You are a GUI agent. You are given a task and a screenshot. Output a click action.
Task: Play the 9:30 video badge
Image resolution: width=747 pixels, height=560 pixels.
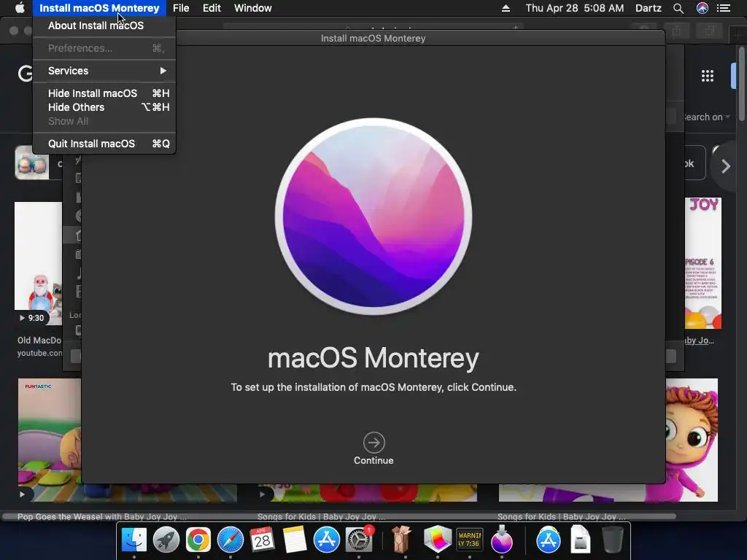[32, 318]
